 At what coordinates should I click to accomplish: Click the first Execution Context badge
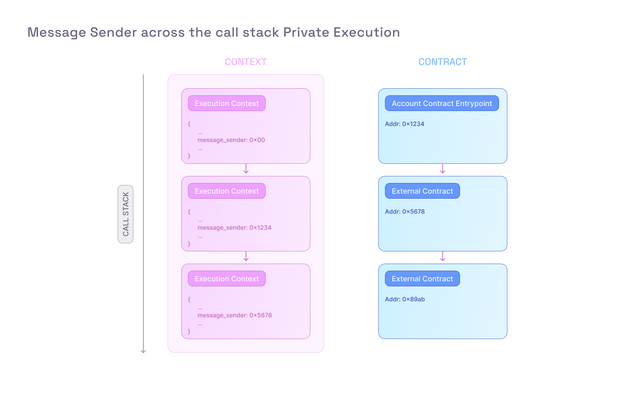click(227, 103)
